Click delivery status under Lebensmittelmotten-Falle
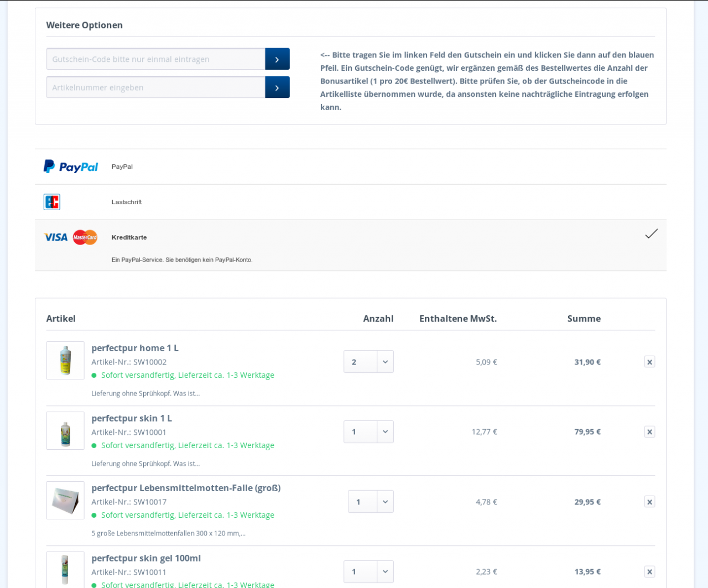This screenshot has height=588, width=708. (183, 515)
